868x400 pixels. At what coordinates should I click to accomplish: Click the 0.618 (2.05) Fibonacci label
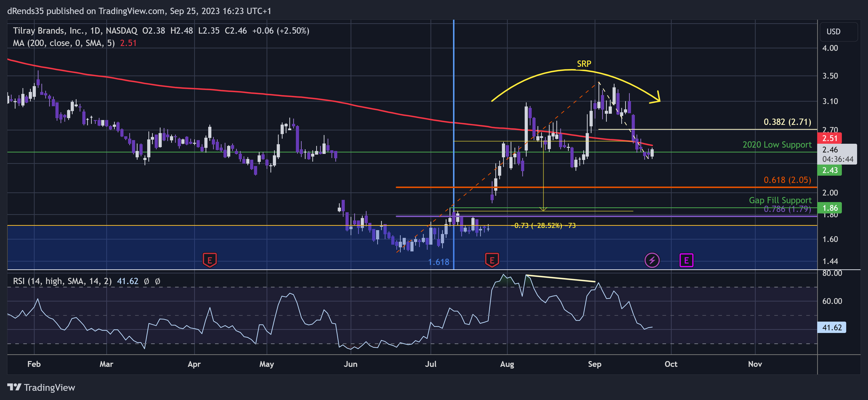tap(787, 180)
